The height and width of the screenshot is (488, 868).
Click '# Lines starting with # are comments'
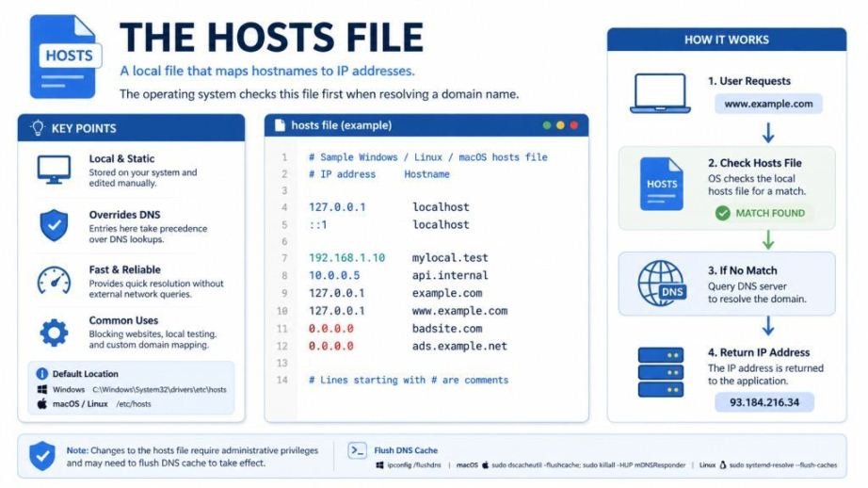[x=409, y=380]
